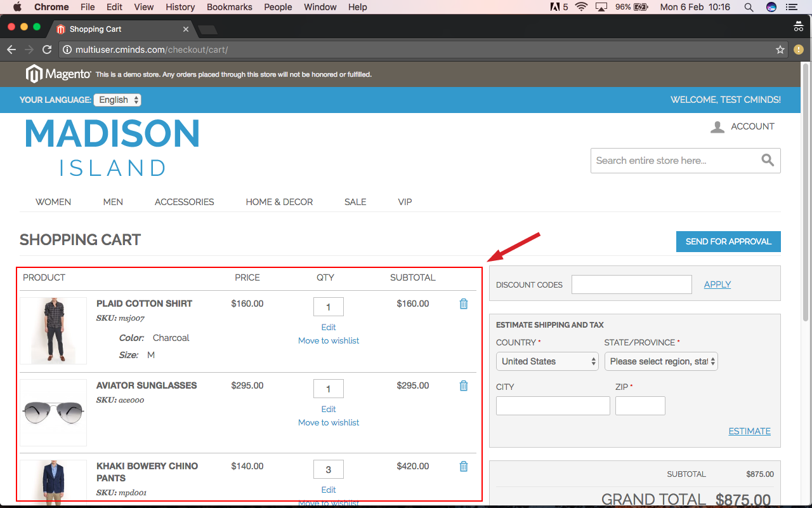Open the language dropdown set to English
The width and height of the screenshot is (812, 508).
point(117,100)
